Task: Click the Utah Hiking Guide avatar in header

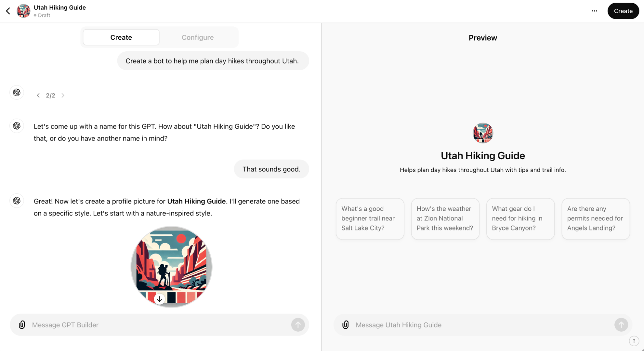Action: coord(24,11)
